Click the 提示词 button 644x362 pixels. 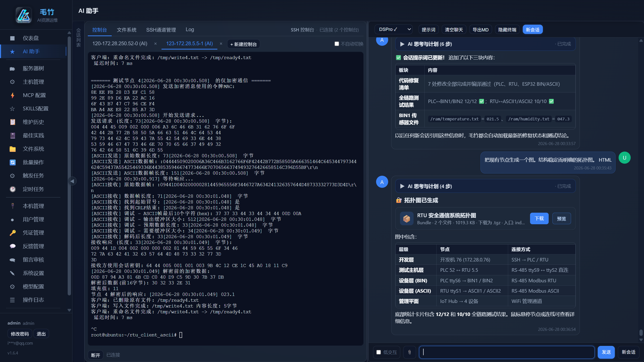click(x=428, y=30)
